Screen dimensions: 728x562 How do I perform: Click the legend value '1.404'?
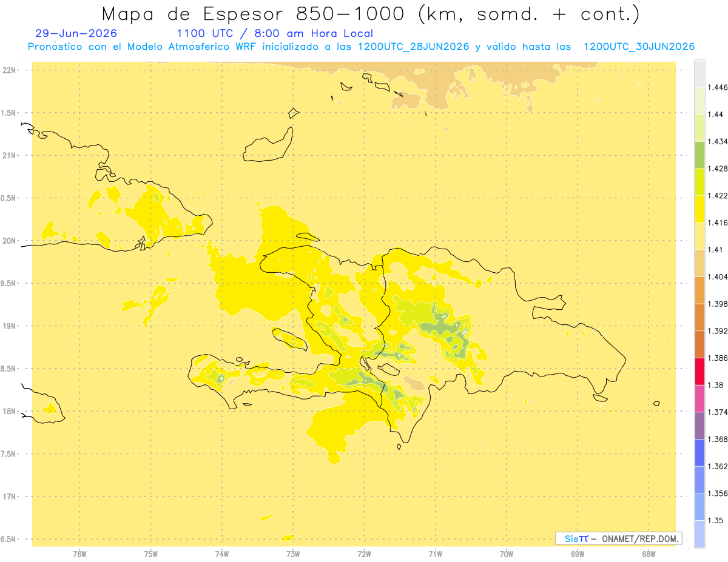coord(718,276)
